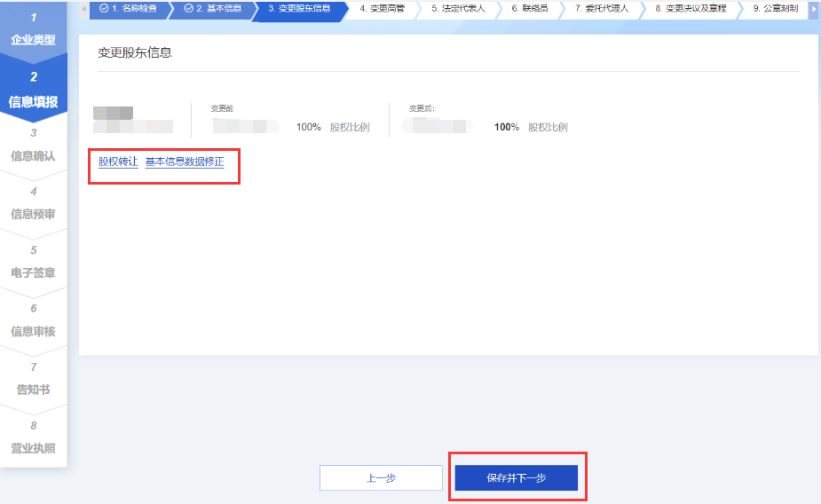Screen dimensions: 821x504
Task: Click the 股权转让 link
Action: tap(118, 162)
